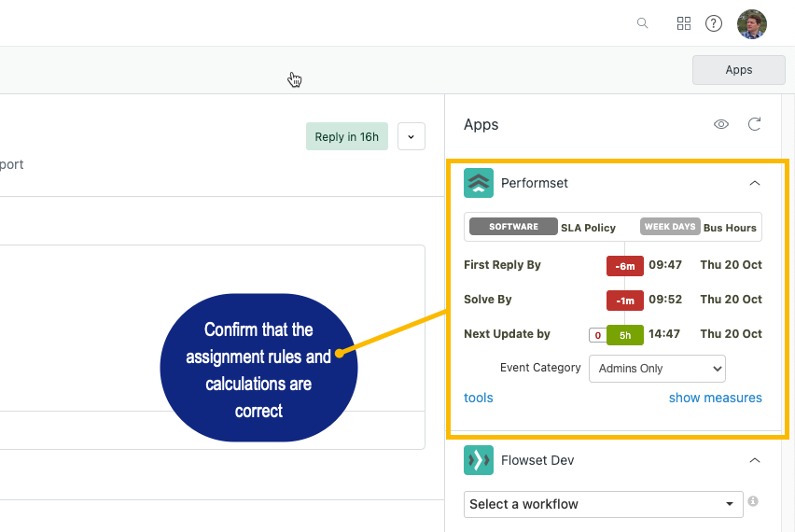Click the -1m Solve By badge

[x=624, y=301]
